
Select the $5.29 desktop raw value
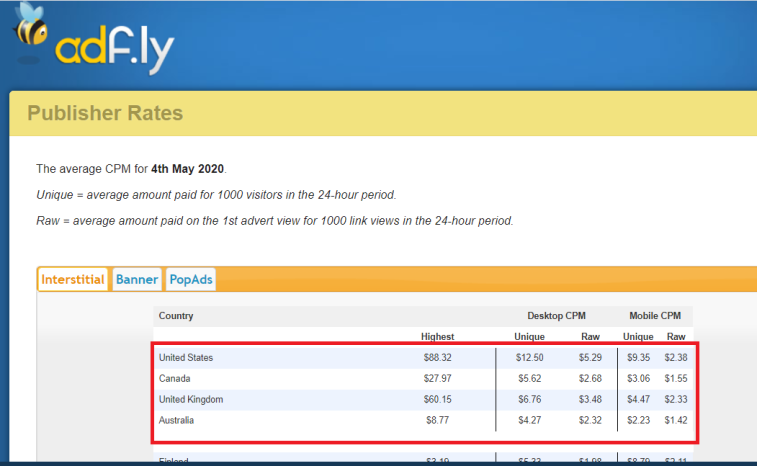590,358
